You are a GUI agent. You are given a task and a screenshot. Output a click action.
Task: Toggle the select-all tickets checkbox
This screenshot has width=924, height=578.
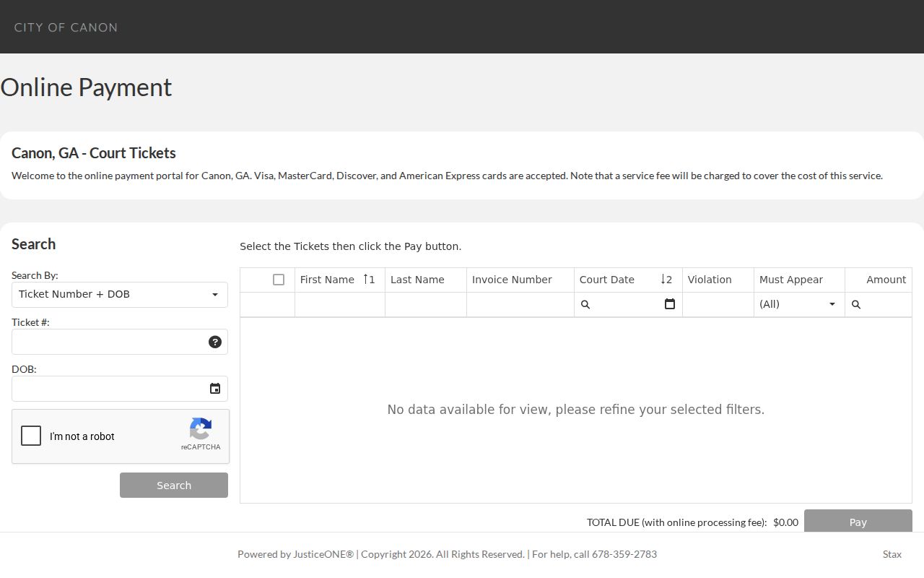coord(279,280)
